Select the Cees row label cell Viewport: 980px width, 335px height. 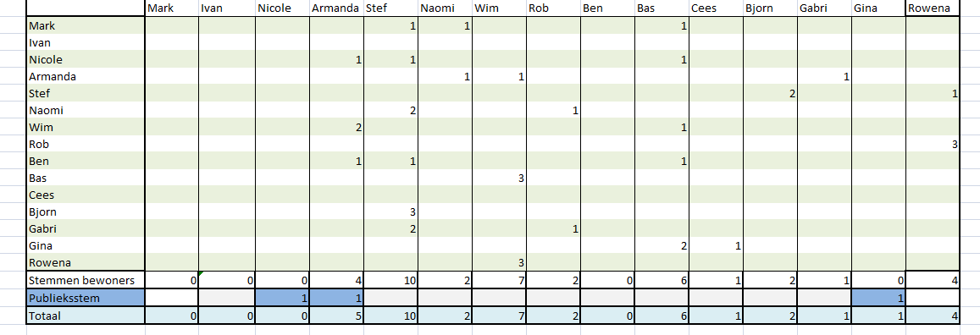(x=86, y=195)
